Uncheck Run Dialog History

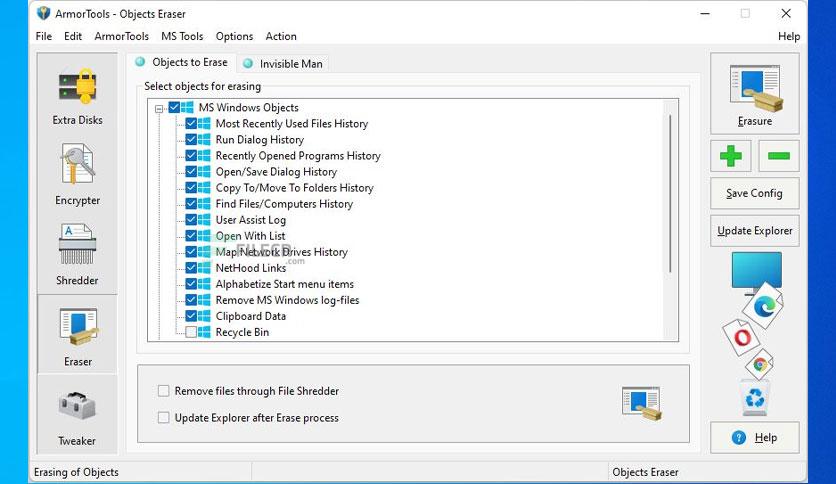pos(191,140)
